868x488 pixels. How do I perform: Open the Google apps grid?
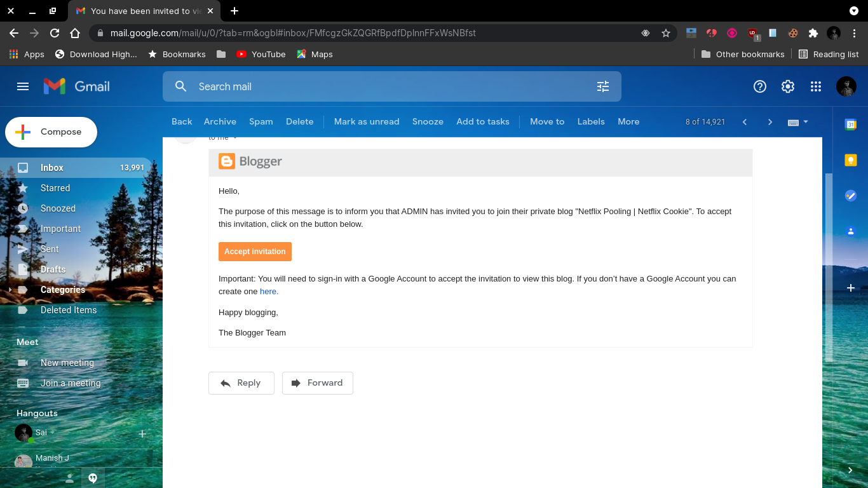(816, 86)
